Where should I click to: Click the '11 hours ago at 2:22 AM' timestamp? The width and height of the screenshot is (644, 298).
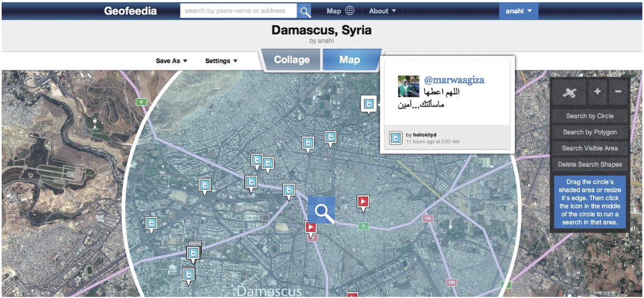(x=433, y=141)
